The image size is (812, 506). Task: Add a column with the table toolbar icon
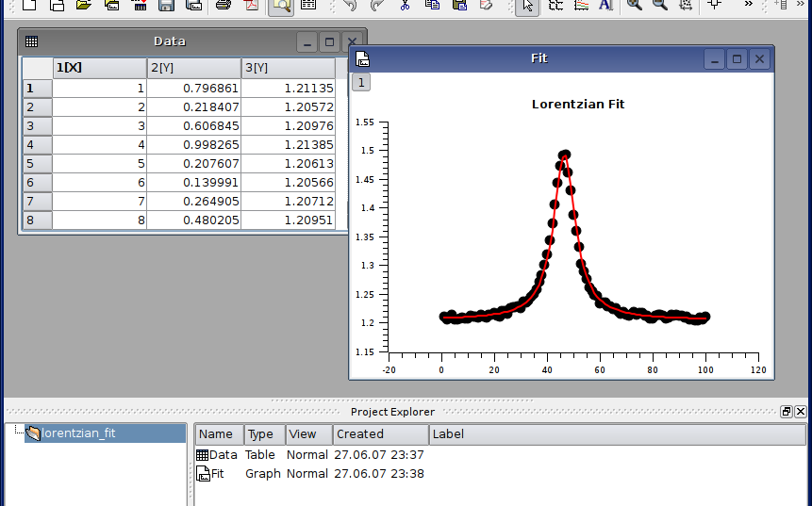[782, 5]
